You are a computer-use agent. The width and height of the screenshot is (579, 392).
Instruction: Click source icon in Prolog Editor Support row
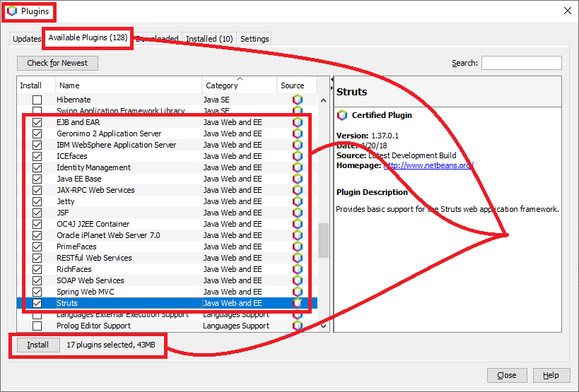(x=297, y=326)
